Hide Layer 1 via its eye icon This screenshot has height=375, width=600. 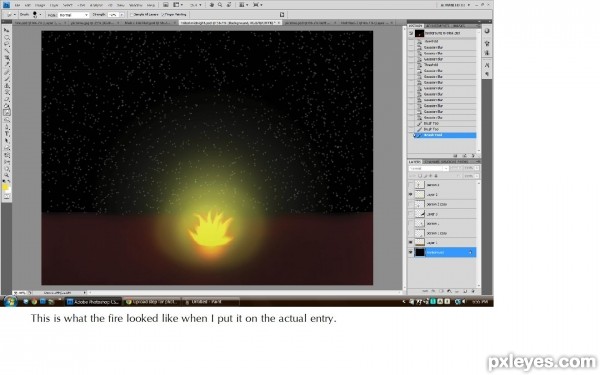tap(411, 243)
